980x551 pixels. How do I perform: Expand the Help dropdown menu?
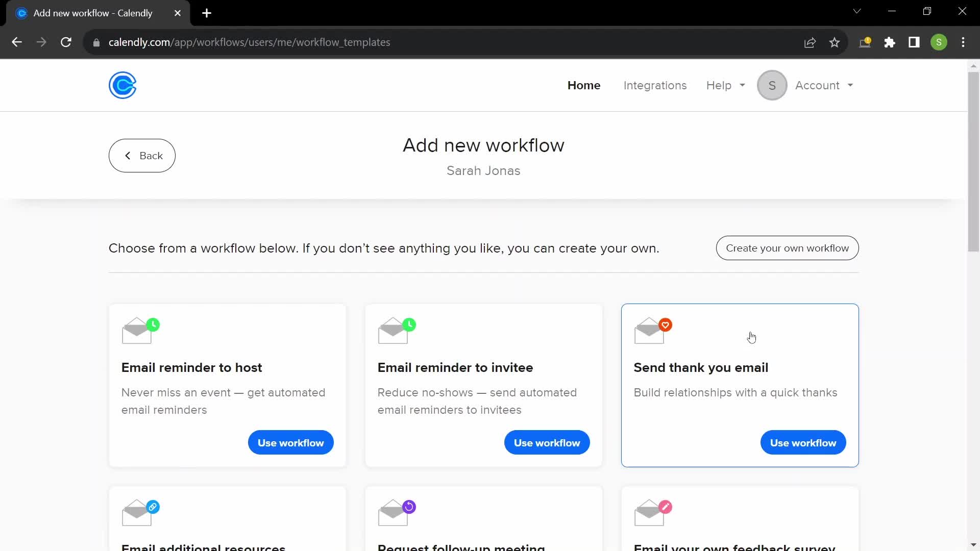tap(726, 85)
